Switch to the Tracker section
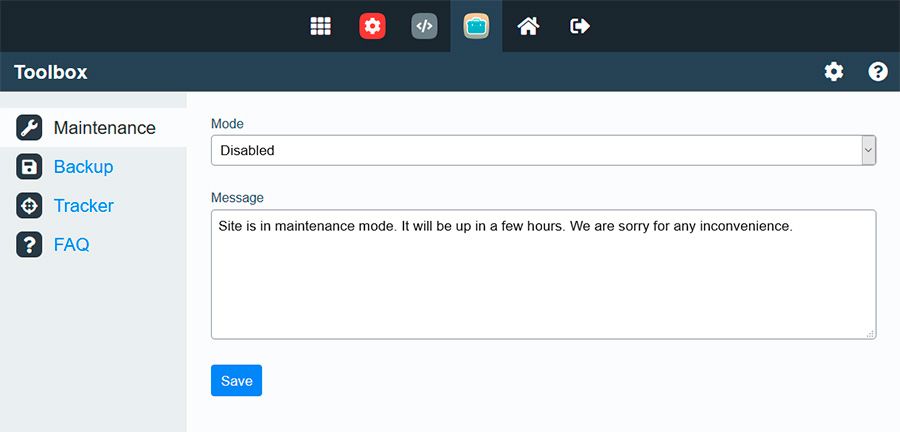 [84, 206]
